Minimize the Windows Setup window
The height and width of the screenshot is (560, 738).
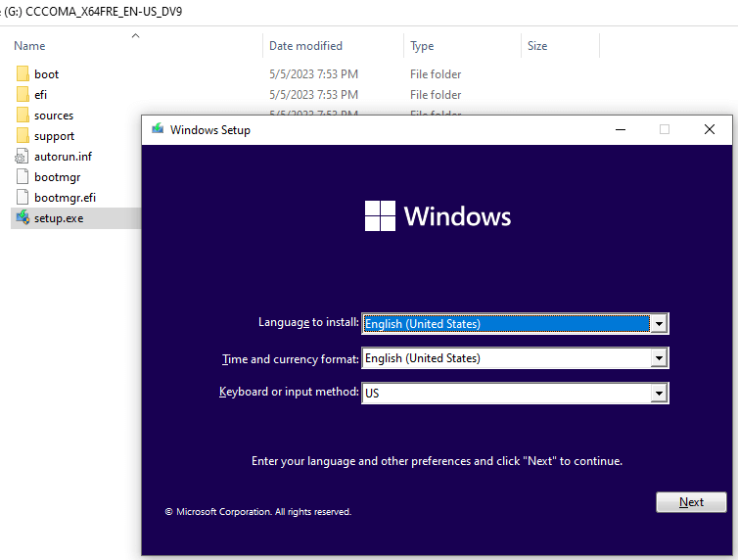[621, 129]
